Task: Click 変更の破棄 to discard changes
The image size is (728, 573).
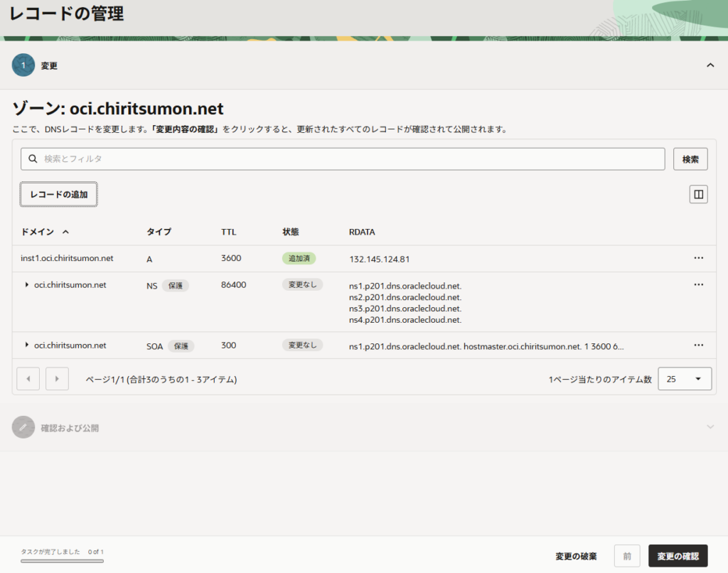Action: (576, 556)
